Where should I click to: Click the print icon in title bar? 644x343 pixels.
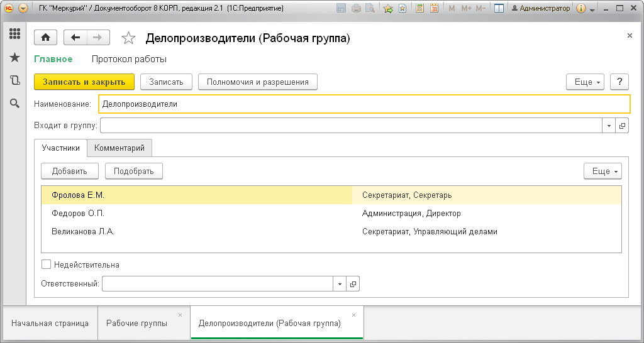(x=356, y=8)
